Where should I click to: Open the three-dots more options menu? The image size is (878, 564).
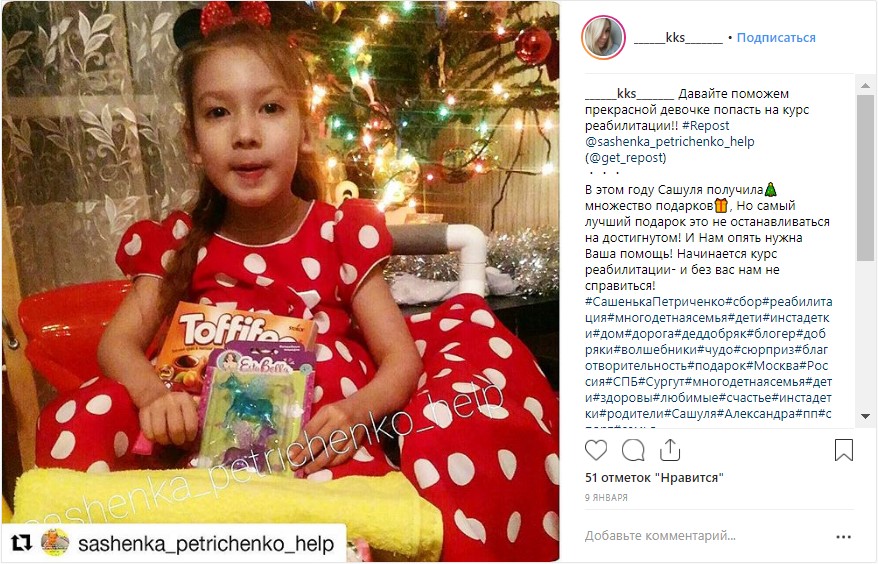pyautogui.click(x=843, y=537)
